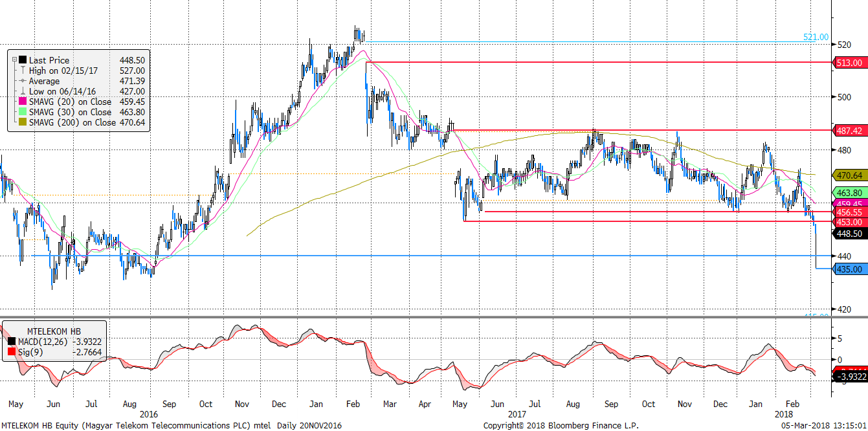Select the "MTELEKOM HB" MACD legend title
The width and height of the screenshot is (868, 431).
point(53,330)
